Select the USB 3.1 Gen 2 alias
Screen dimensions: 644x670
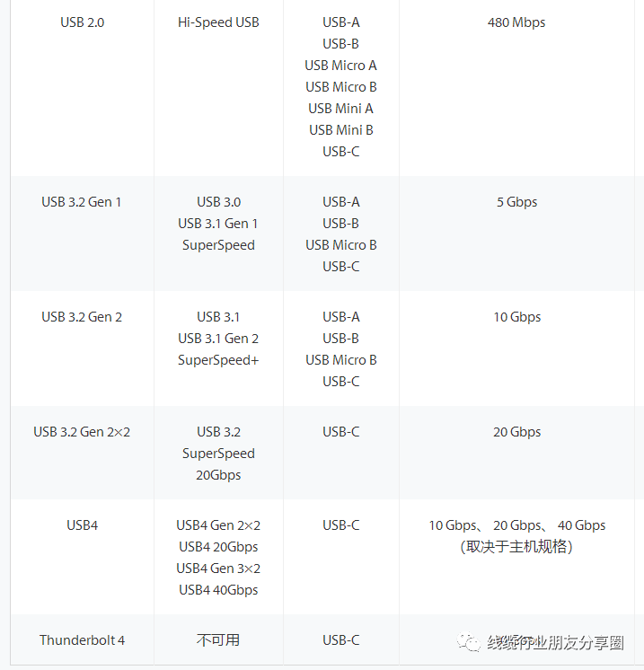(218, 338)
